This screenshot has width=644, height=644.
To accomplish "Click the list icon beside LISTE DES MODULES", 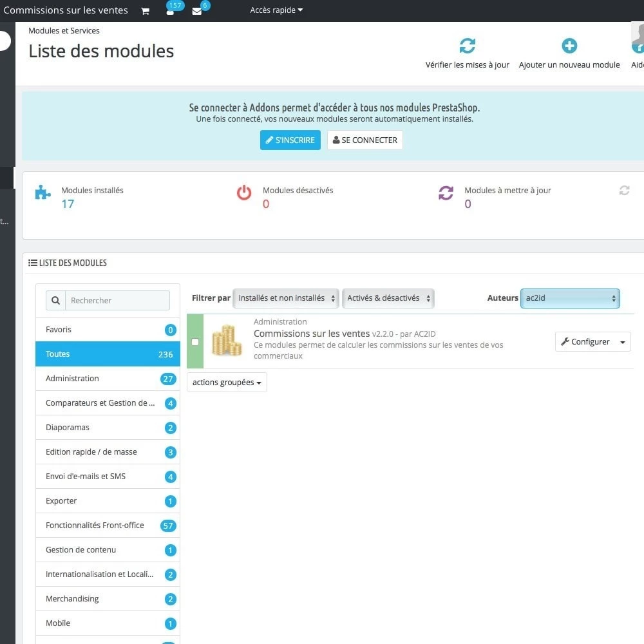I will 32,263.
